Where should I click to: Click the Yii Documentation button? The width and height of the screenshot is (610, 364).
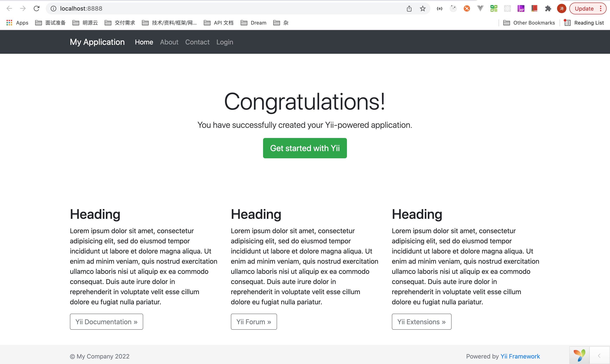click(x=106, y=321)
